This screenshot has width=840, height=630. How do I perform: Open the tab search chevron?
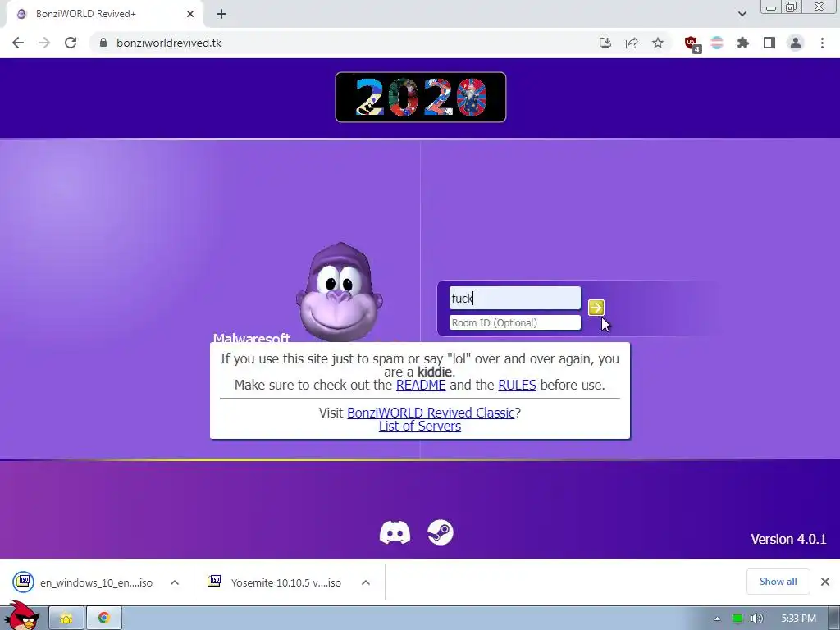(742, 14)
